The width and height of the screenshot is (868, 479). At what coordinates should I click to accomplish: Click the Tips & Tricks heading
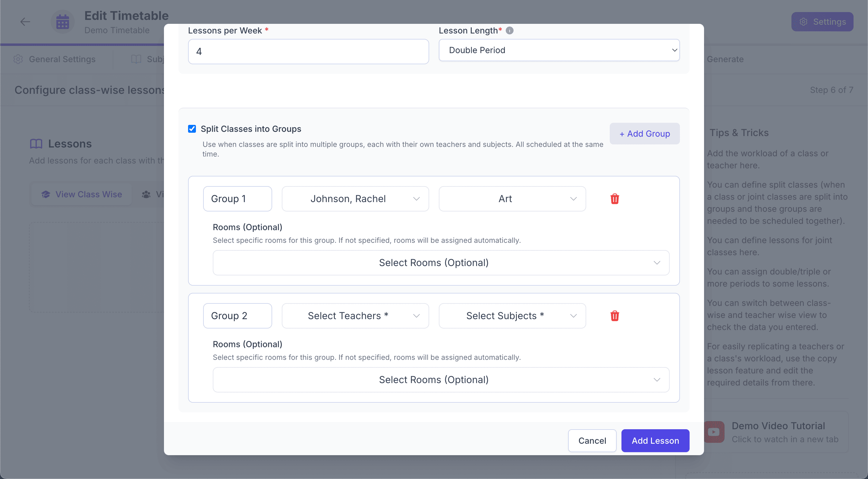point(739,133)
